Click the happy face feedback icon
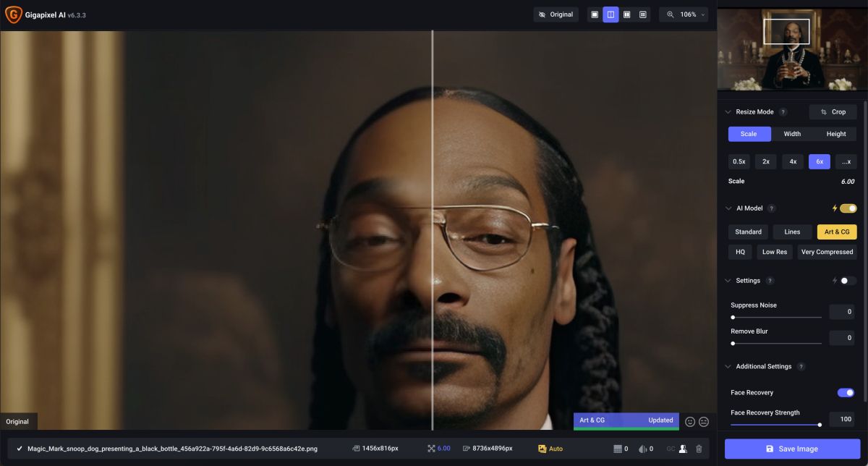 coord(690,422)
